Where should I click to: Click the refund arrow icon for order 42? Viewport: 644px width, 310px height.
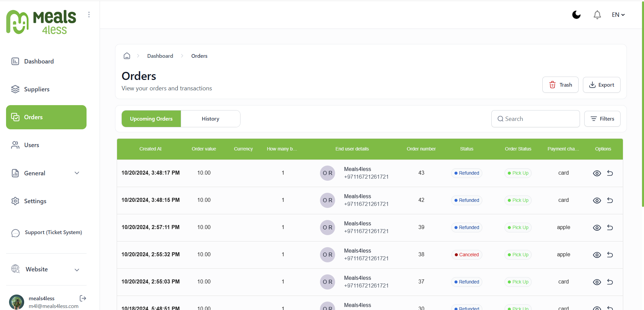click(610, 200)
